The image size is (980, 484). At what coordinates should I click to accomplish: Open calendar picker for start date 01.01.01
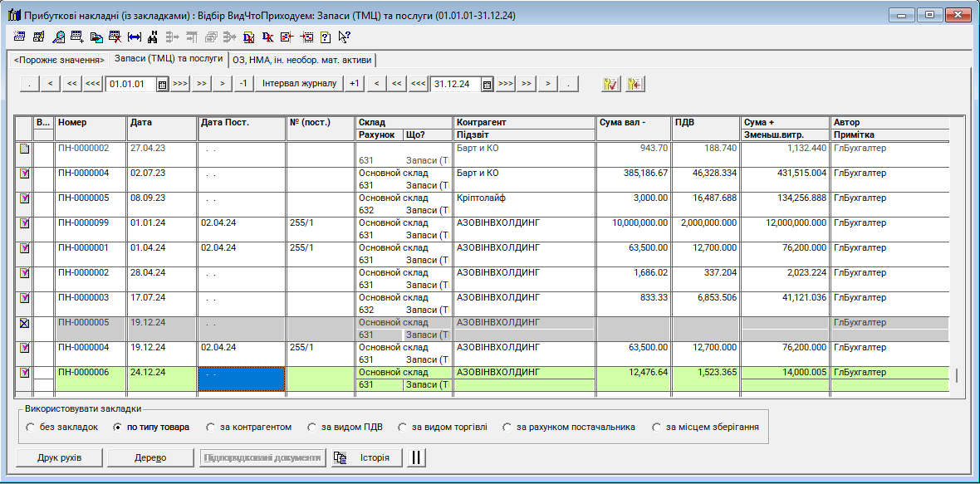163,84
